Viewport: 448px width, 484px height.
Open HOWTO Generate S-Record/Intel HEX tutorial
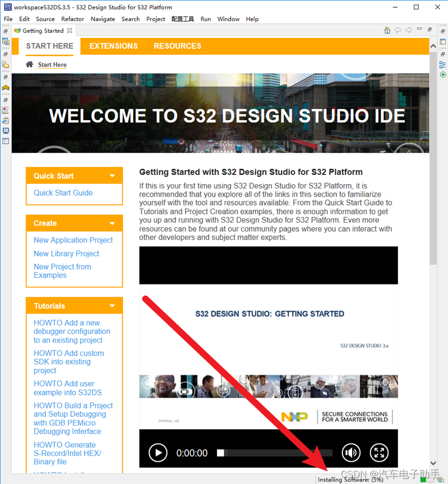click(67, 453)
